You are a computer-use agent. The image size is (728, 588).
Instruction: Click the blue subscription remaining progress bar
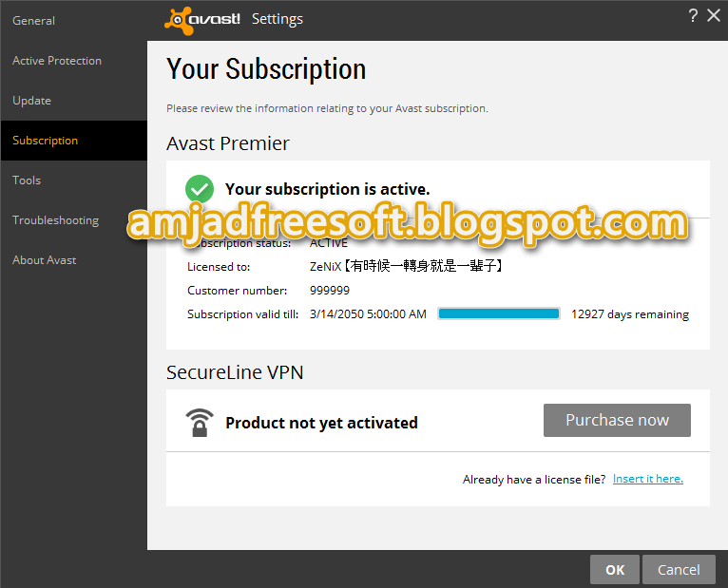[x=499, y=313]
